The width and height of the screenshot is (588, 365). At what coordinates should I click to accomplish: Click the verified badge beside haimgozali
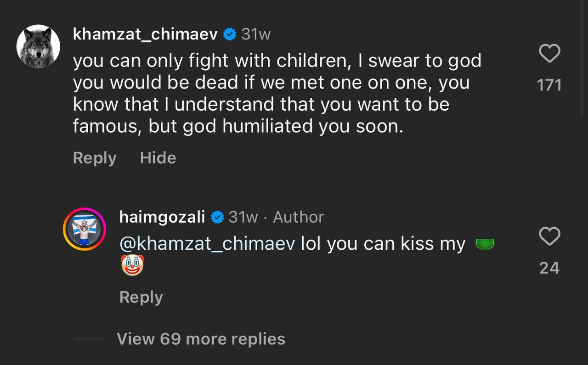[217, 217]
